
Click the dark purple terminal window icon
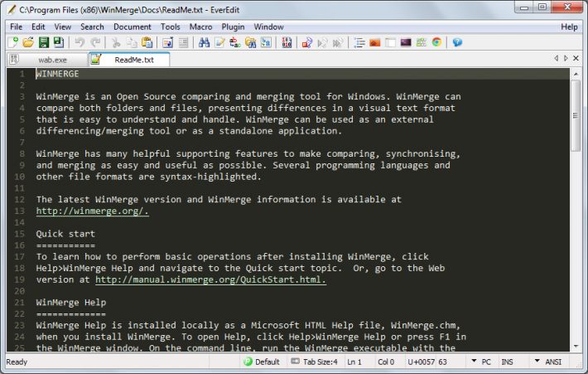tap(406, 42)
